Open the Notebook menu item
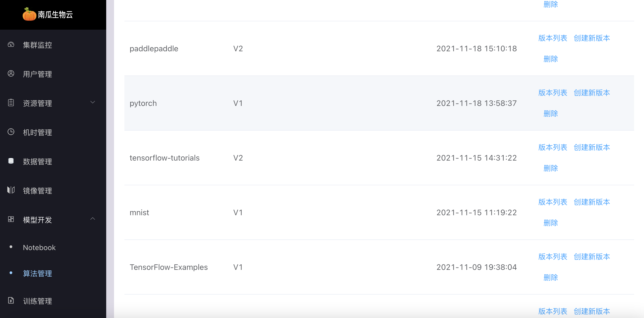 click(x=39, y=247)
